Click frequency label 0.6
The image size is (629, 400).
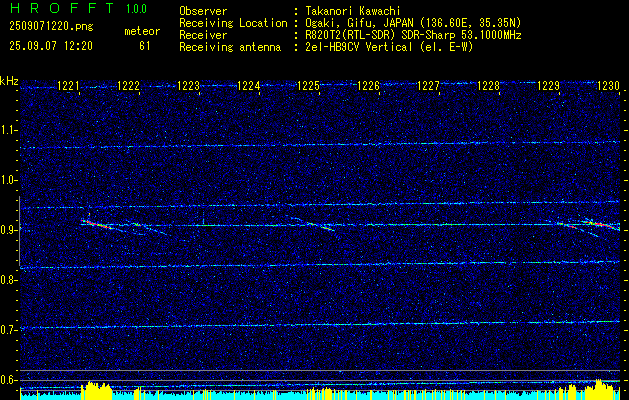[x=9, y=380]
